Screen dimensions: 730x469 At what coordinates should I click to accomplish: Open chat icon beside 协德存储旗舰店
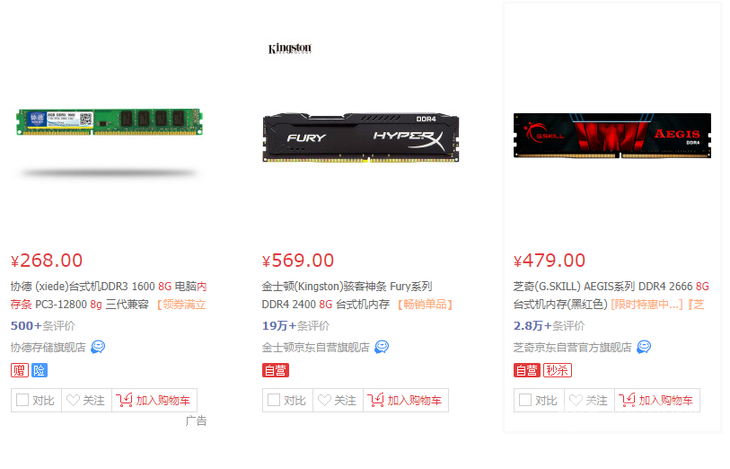98,347
